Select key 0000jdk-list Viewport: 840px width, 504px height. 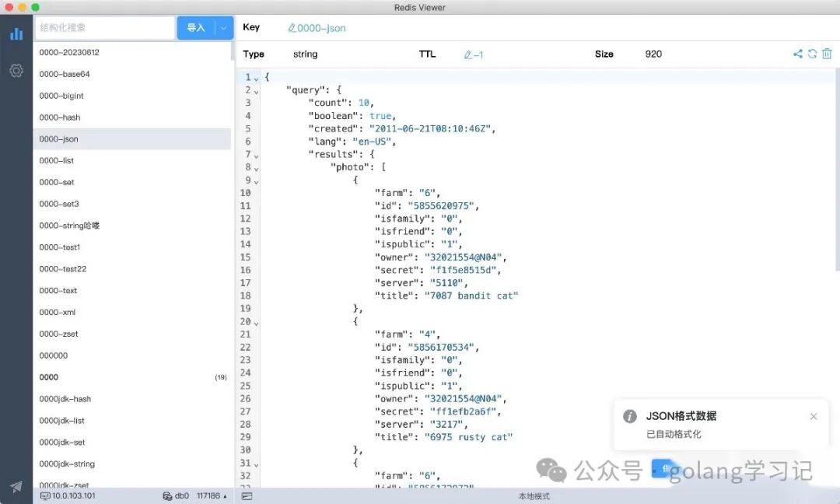tap(131, 421)
